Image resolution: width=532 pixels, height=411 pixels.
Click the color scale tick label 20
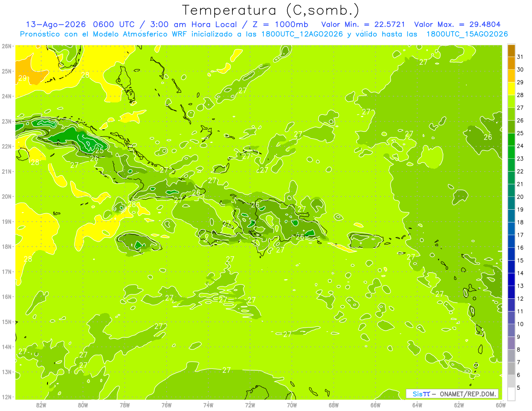(x=520, y=197)
